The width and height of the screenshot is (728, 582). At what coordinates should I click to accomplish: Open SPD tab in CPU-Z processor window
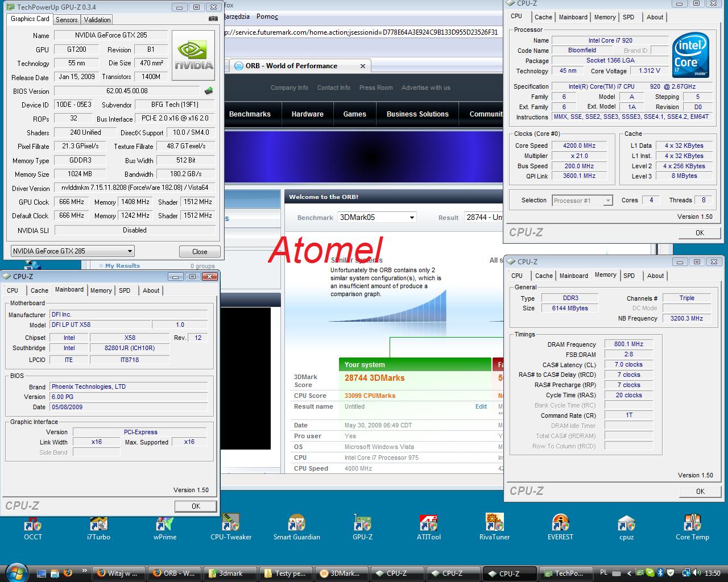click(x=628, y=17)
